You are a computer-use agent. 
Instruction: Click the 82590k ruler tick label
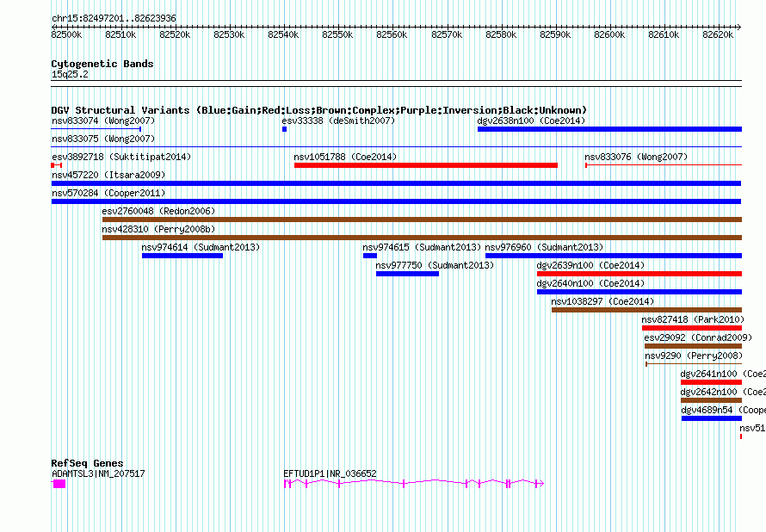pos(555,34)
